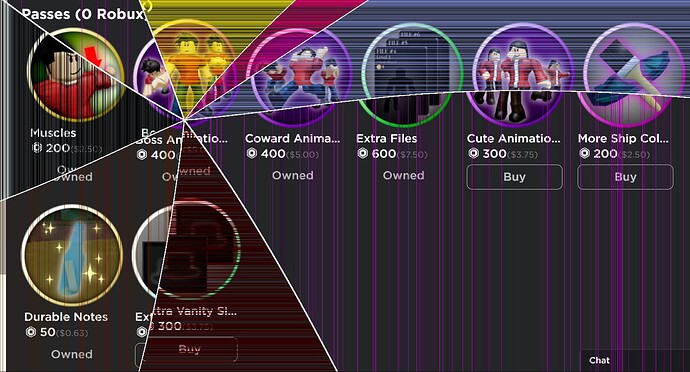Buy the Extra Vanity Slots pass
This screenshot has height=372, width=690.
point(187,351)
